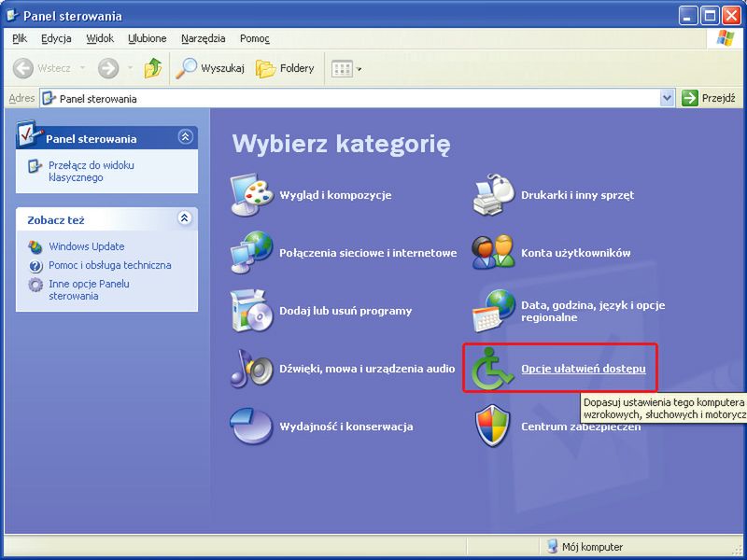Open the Wygląd i kompozycje palette icon

[252, 195]
